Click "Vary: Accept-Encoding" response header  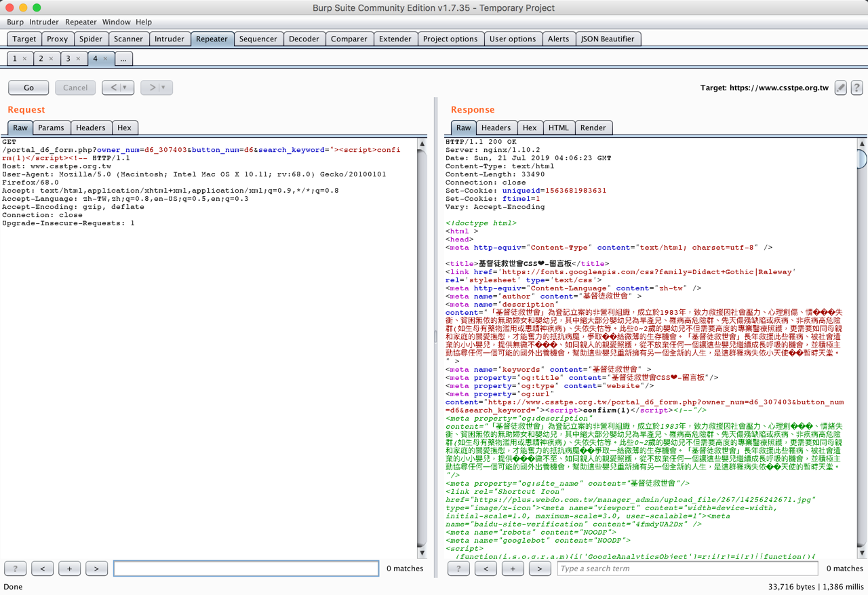coord(495,207)
